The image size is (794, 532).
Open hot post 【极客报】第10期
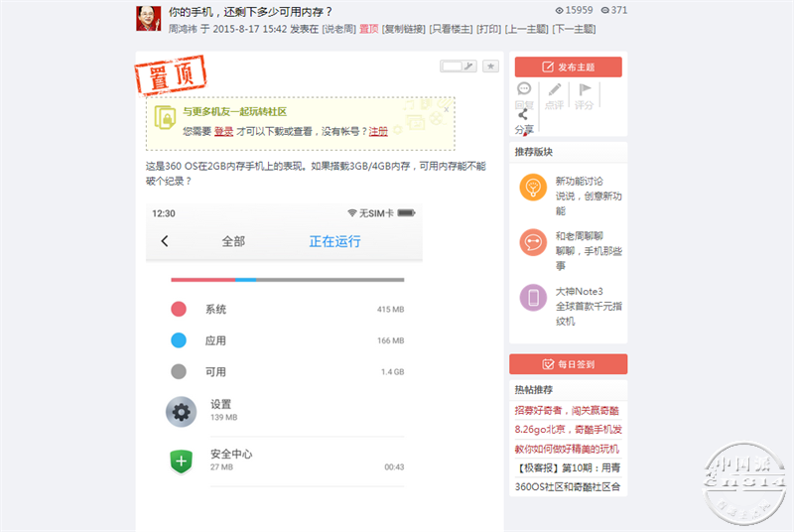[567, 467]
